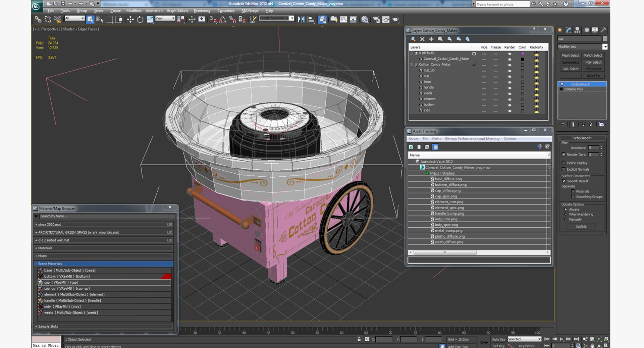Open the Manage Layers toolbar icon
The image size is (644, 348).
tap(323, 19)
